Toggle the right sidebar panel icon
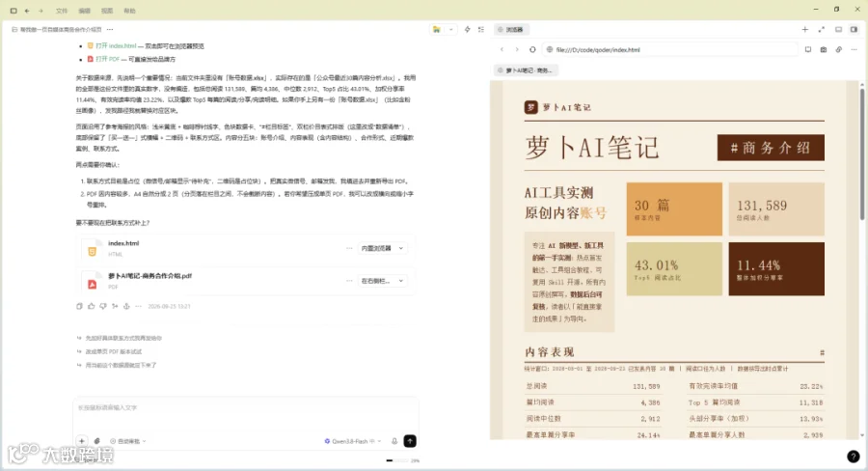The height and width of the screenshot is (471, 868). (x=854, y=29)
